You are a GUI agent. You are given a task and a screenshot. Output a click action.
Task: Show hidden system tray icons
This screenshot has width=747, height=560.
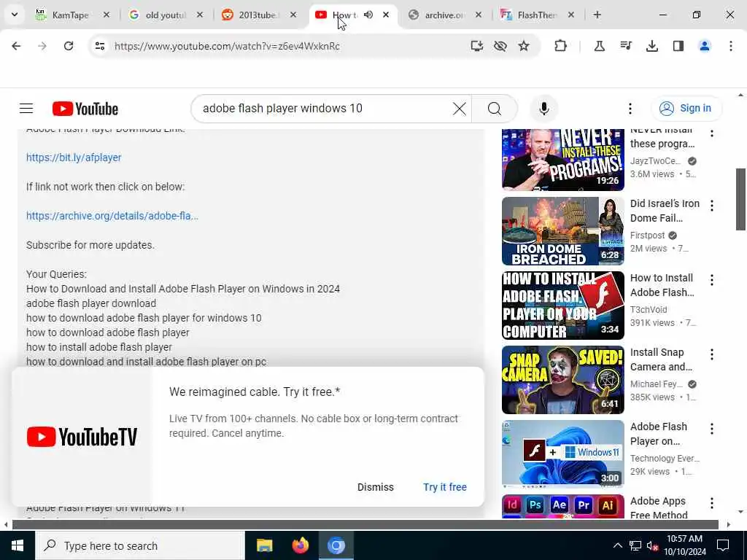click(x=617, y=545)
